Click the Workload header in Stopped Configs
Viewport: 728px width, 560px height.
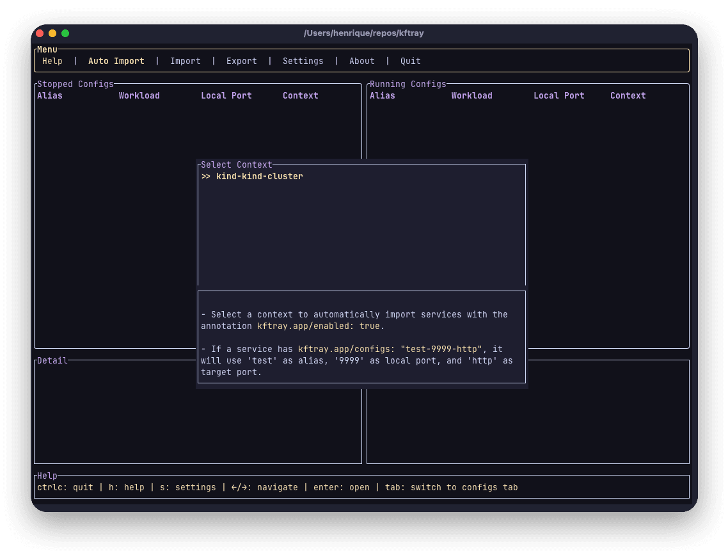tap(139, 95)
